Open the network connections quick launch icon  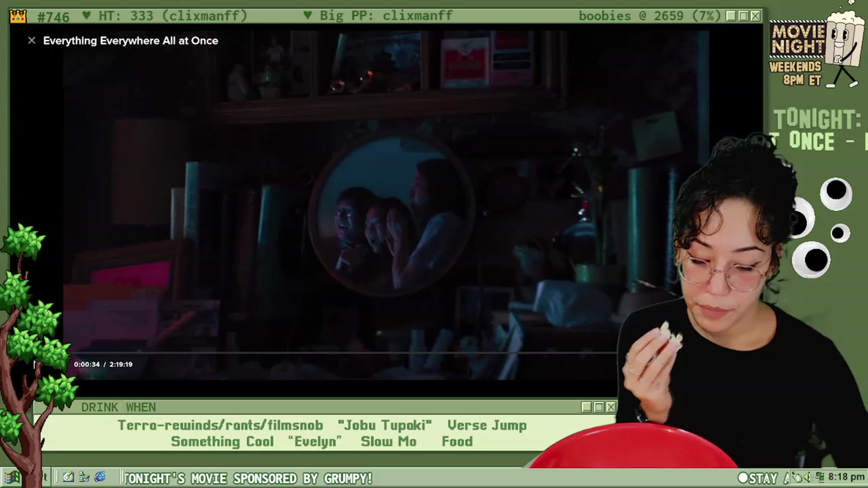[84, 477]
